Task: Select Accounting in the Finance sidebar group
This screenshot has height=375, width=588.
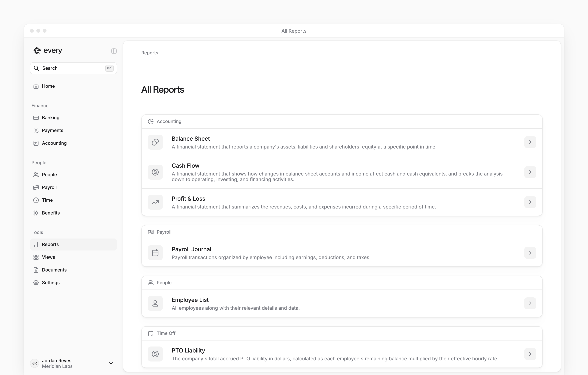Action: tap(73, 143)
